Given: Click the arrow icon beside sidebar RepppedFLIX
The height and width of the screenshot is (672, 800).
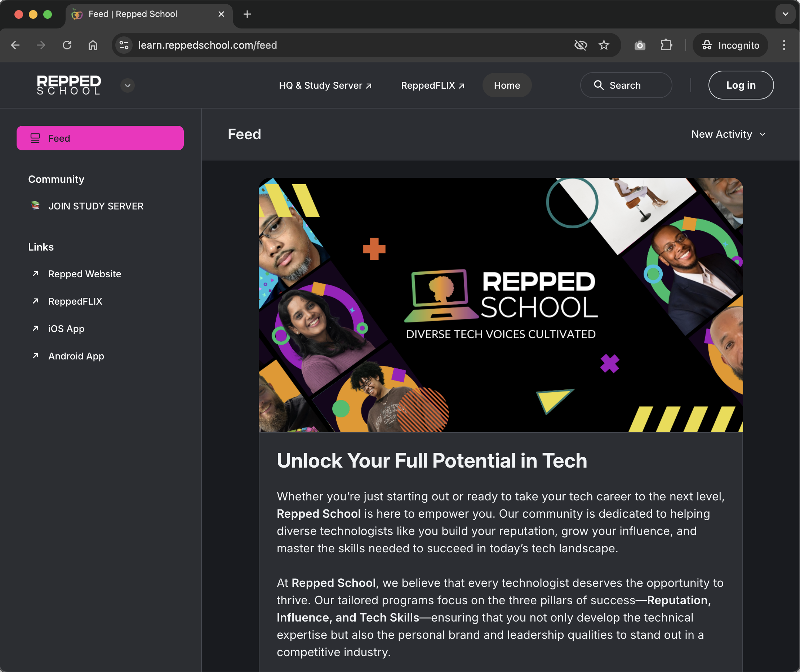Looking at the screenshot, I should [35, 301].
